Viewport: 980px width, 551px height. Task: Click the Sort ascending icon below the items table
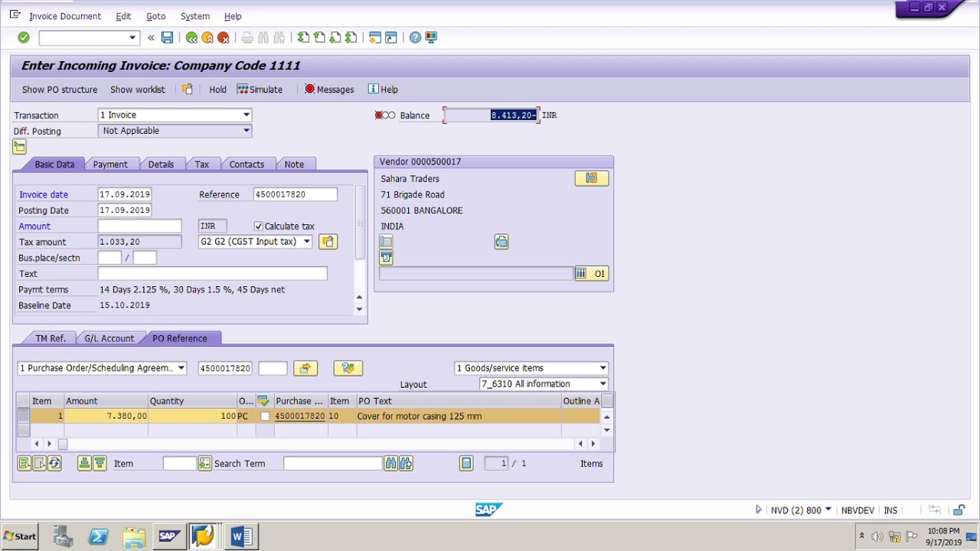pos(84,463)
